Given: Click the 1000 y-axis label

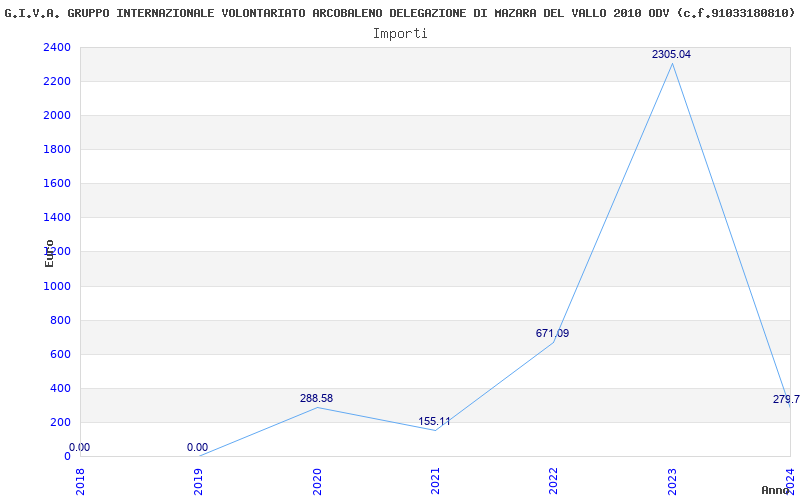Looking at the screenshot, I should 57,286.
